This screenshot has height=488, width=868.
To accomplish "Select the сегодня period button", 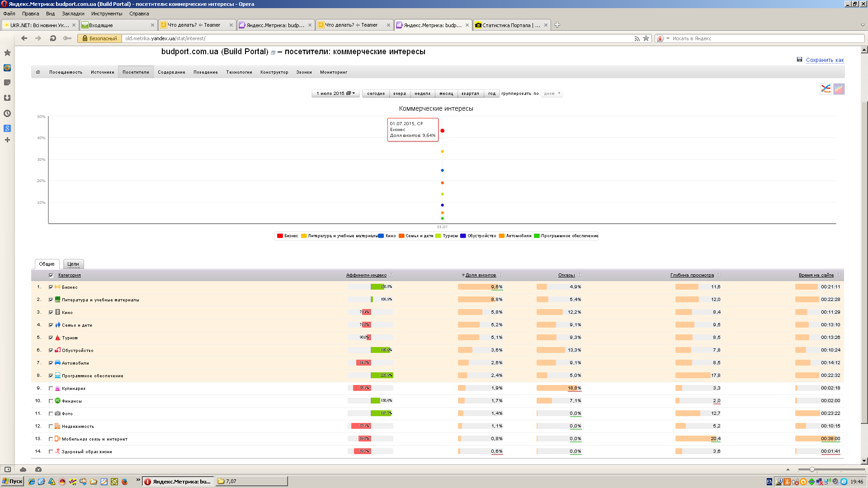I will pyautogui.click(x=376, y=94).
